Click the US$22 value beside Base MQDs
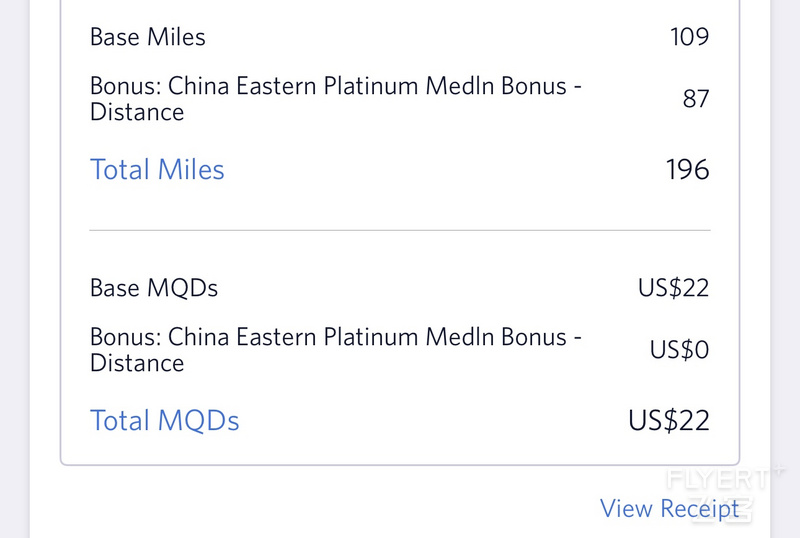This screenshot has width=800, height=538. pos(673,288)
